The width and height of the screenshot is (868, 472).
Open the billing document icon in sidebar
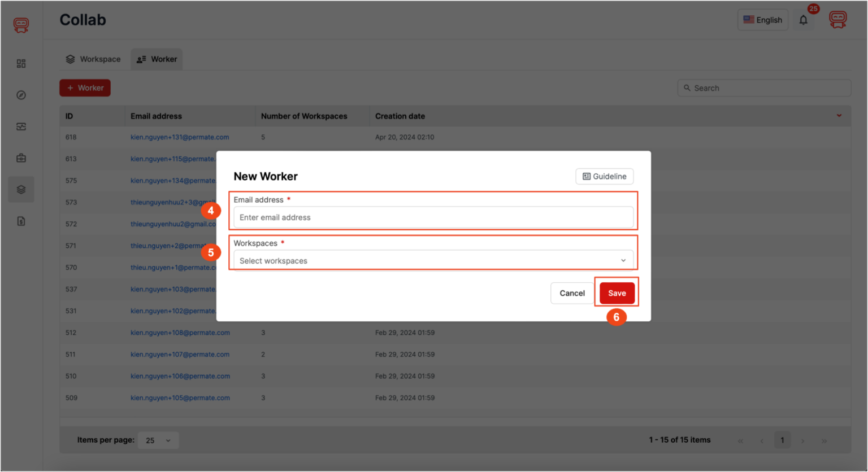click(21, 221)
